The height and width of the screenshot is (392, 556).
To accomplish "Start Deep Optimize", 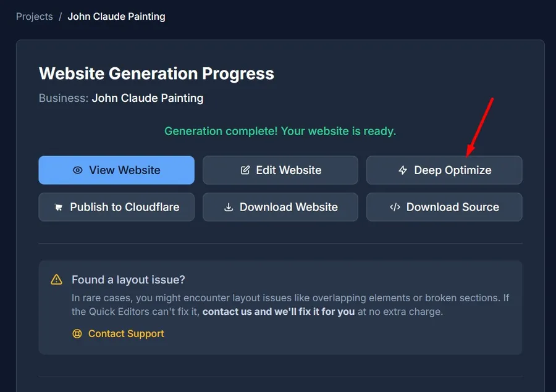I will (x=444, y=170).
